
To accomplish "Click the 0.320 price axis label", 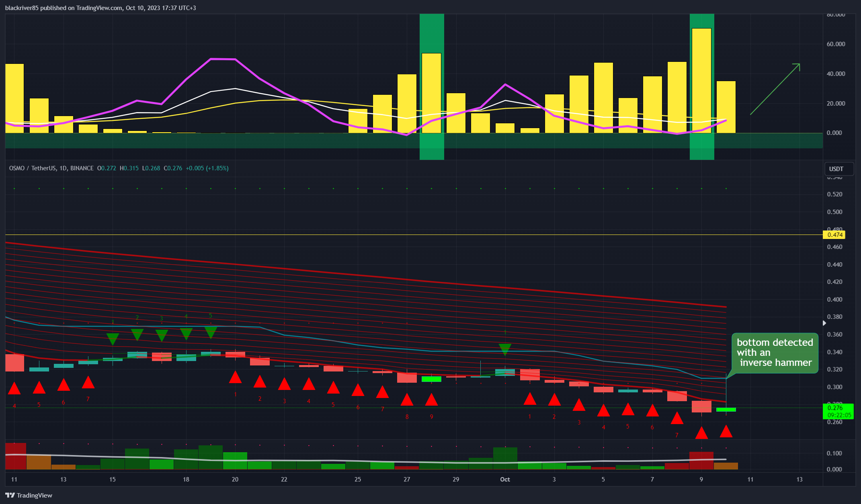I will pos(834,369).
